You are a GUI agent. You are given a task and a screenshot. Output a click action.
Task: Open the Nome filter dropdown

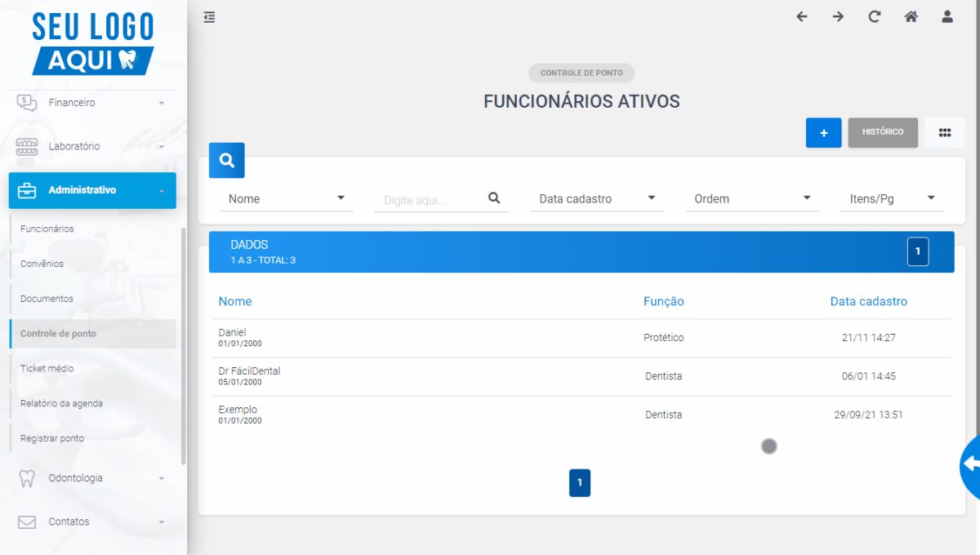(287, 198)
